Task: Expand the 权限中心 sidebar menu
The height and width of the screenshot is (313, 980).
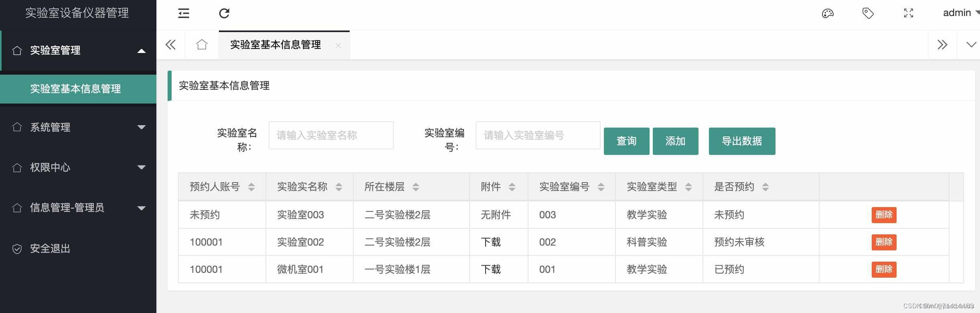Action: (x=78, y=167)
